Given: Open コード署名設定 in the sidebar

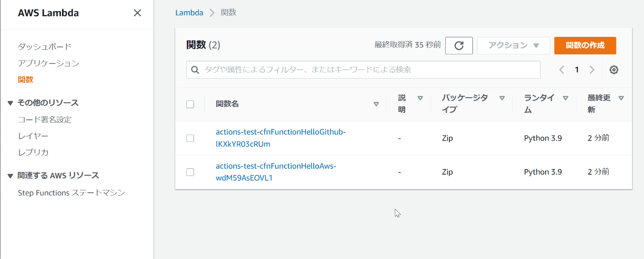Looking at the screenshot, I should (x=45, y=120).
